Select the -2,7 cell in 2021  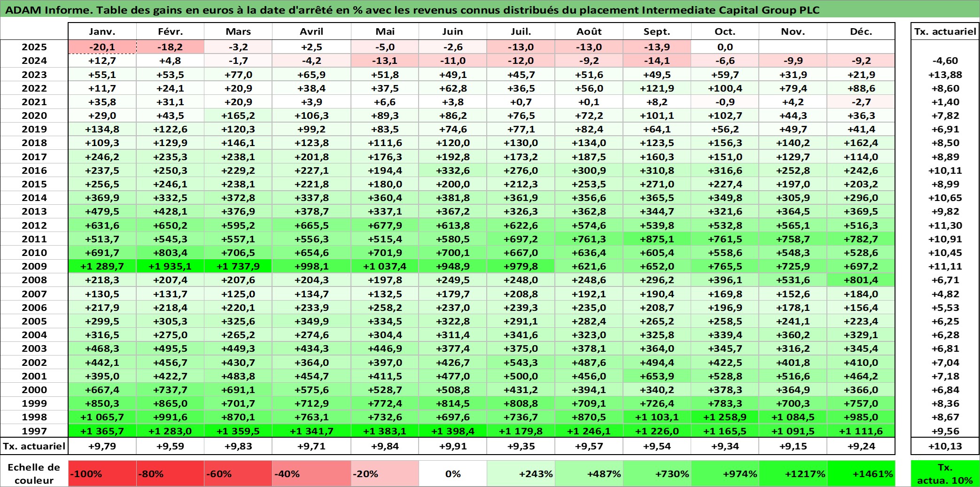861,102
